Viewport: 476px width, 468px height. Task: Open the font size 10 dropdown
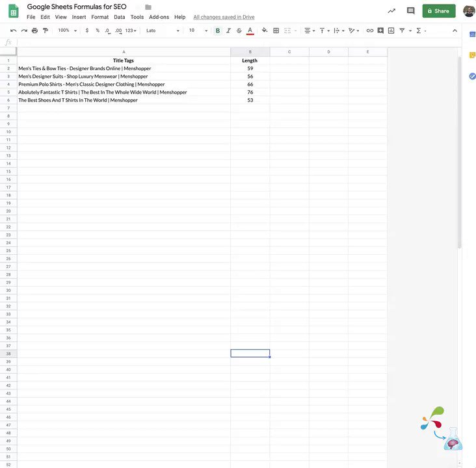(198, 31)
